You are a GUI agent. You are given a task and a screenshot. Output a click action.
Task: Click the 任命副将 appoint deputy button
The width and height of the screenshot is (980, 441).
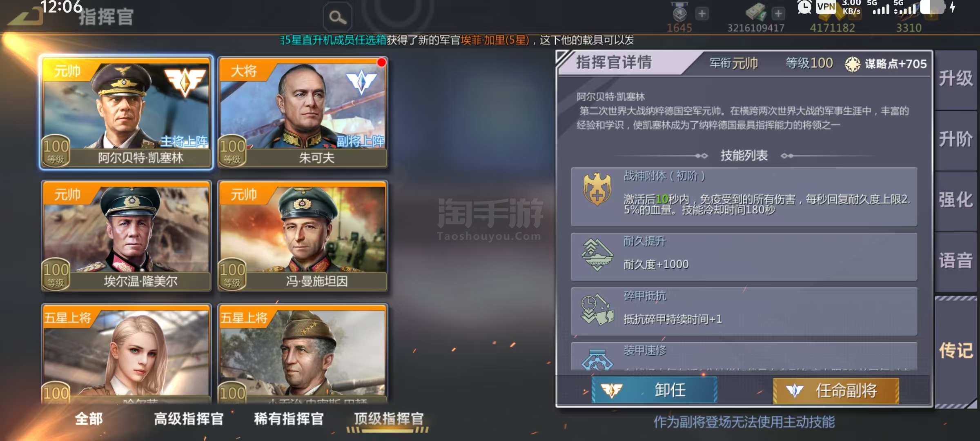tap(836, 391)
